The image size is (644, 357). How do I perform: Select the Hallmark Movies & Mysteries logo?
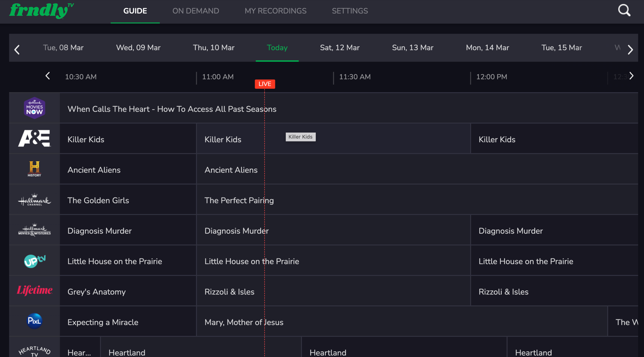pos(35,230)
